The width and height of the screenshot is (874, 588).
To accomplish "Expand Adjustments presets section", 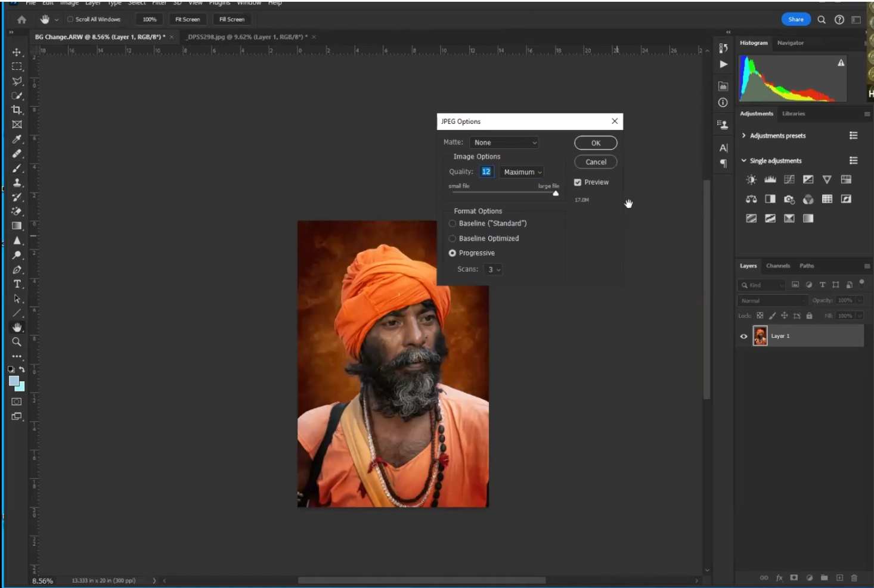I will [x=743, y=136].
